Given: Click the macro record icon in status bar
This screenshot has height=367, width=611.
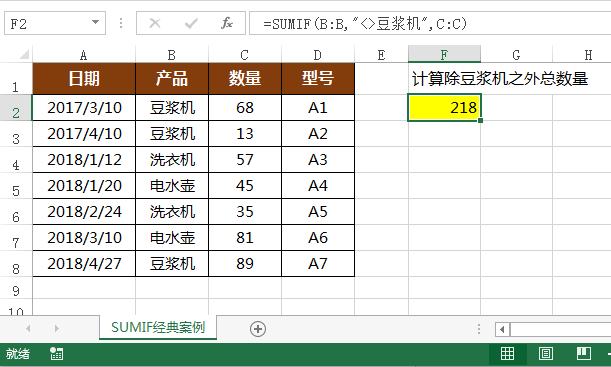Looking at the screenshot, I should tap(57, 354).
